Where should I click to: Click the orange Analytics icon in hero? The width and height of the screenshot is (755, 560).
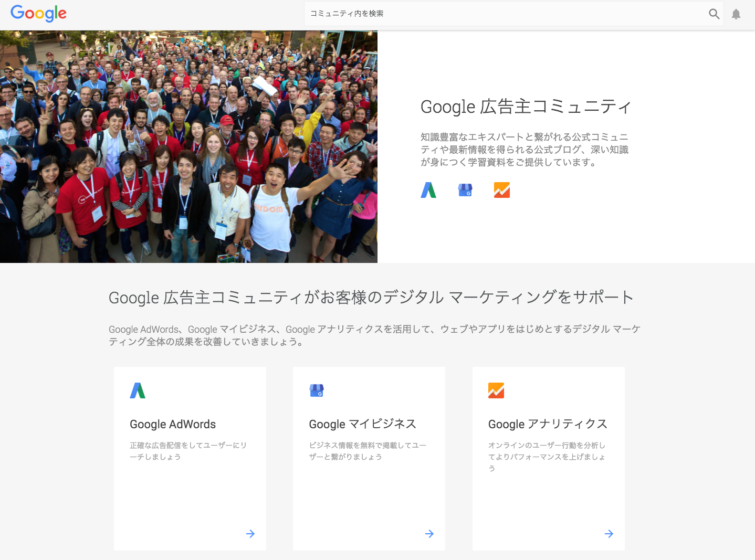[x=502, y=190]
